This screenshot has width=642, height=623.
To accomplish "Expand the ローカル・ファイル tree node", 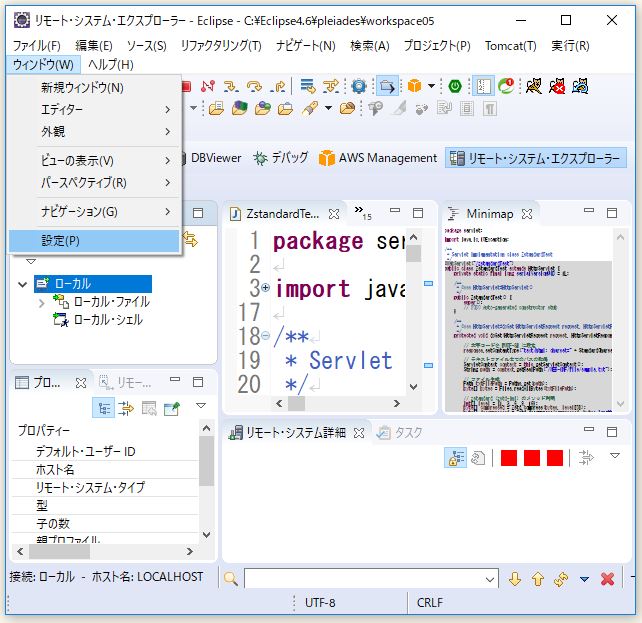I will 41,303.
